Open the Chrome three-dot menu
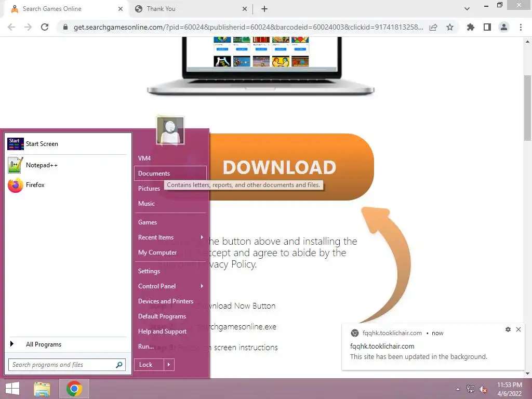 521,27
